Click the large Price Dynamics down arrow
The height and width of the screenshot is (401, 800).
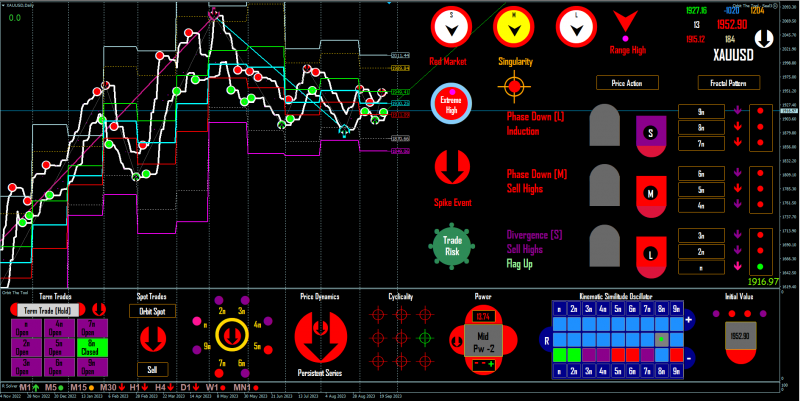(x=321, y=338)
